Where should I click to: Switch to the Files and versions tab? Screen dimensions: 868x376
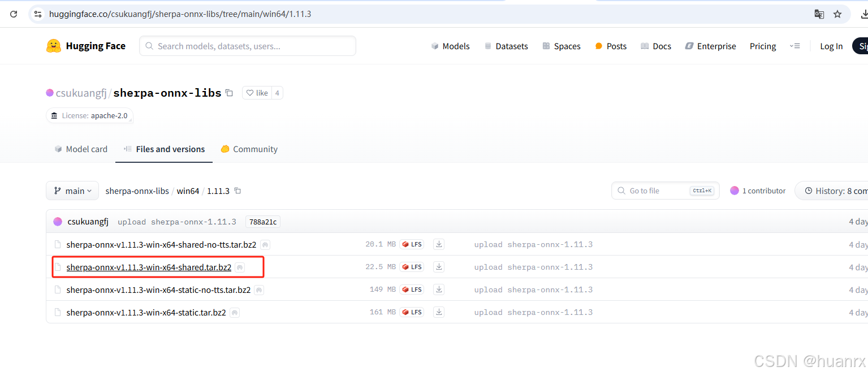click(164, 149)
